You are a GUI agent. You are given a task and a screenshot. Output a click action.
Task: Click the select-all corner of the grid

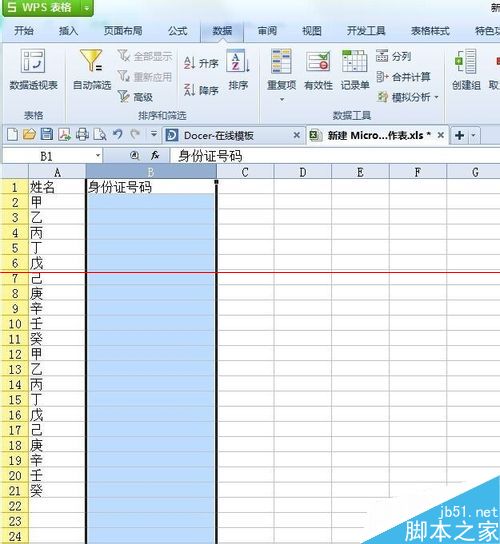pos(15,172)
